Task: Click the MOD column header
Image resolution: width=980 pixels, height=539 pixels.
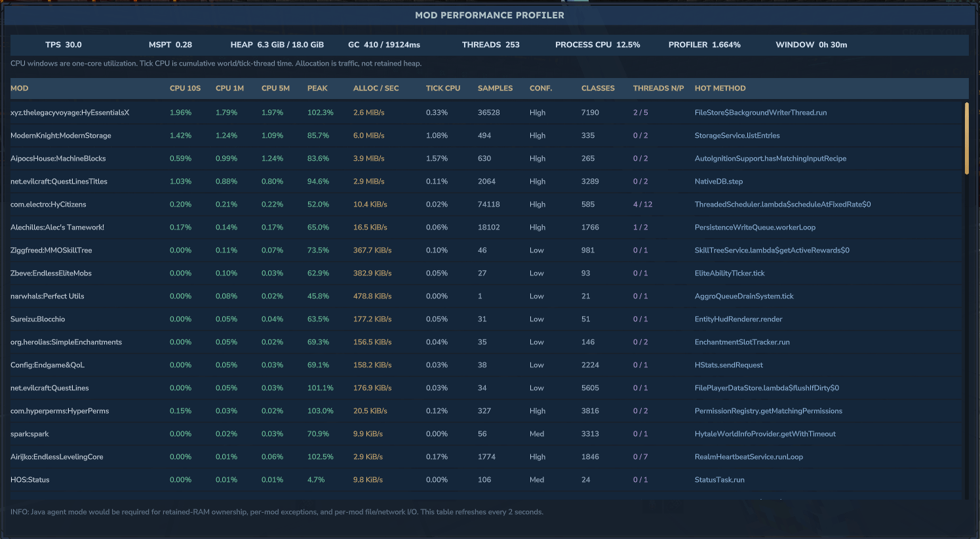Action: pyautogui.click(x=19, y=89)
